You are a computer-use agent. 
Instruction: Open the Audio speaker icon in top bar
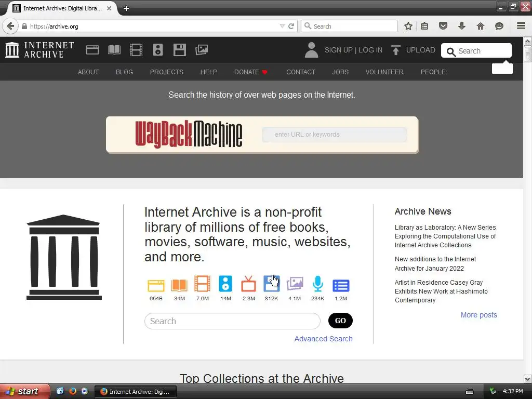[158, 50]
